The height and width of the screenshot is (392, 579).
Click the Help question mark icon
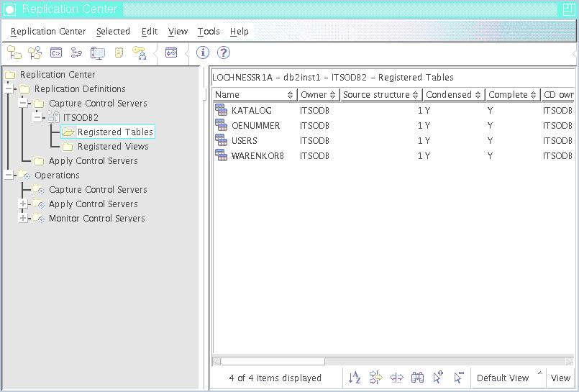[x=224, y=53]
